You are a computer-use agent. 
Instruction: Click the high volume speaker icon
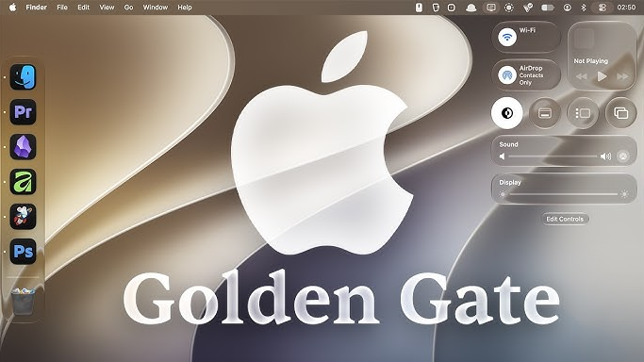(605, 156)
